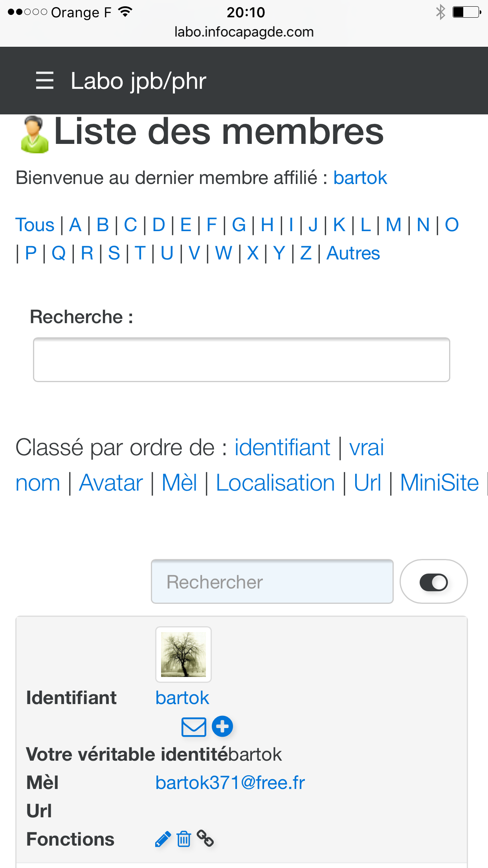
Task: Sort the list by MiniSite
Action: [x=439, y=483]
